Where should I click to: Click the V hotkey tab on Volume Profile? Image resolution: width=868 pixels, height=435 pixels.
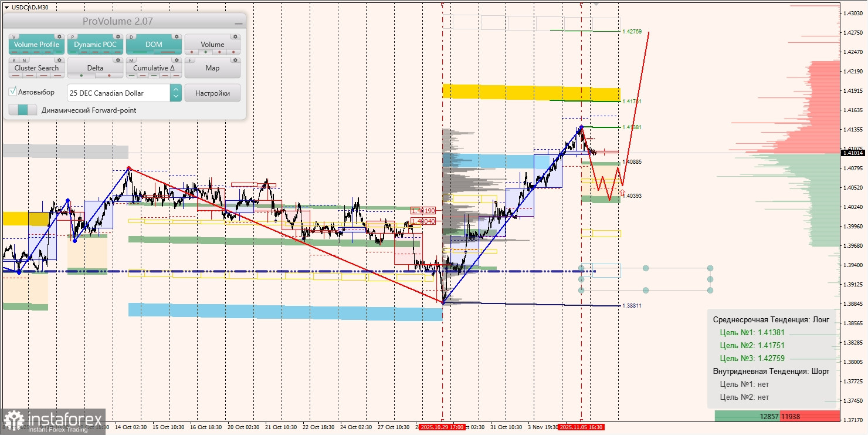coord(13,36)
